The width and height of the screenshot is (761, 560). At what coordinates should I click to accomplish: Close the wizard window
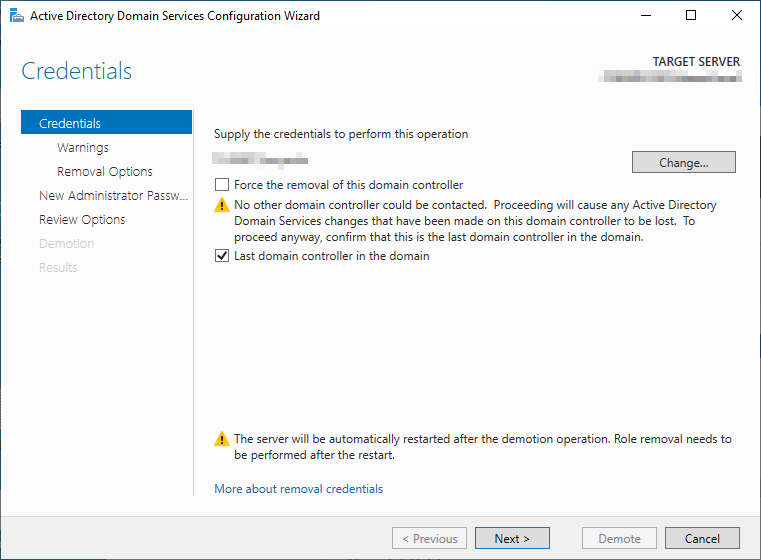tap(737, 16)
